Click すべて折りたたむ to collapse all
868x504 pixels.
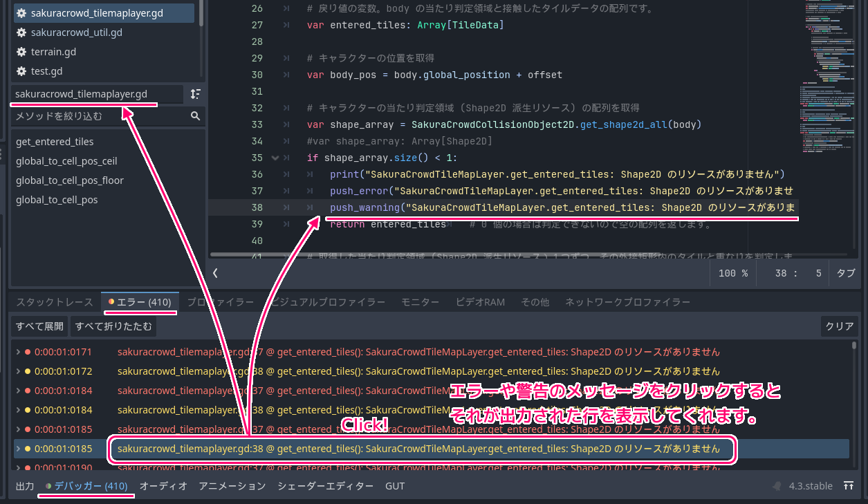[113, 326]
